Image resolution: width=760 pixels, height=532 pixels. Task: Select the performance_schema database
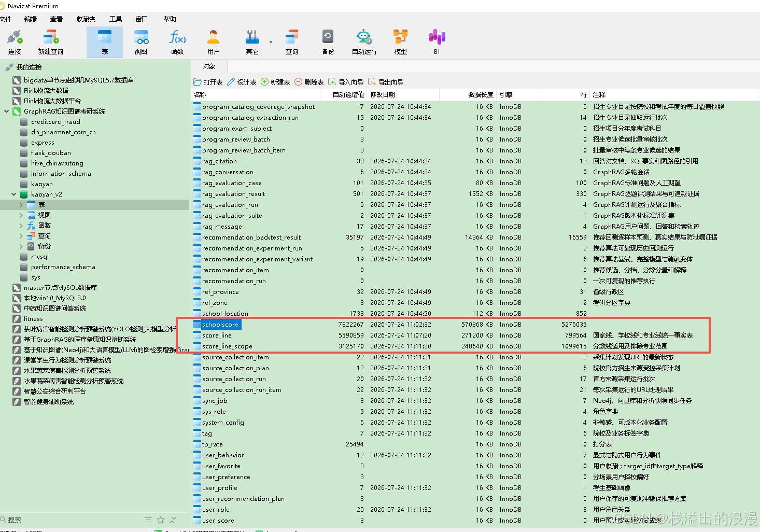(x=63, y=267)
